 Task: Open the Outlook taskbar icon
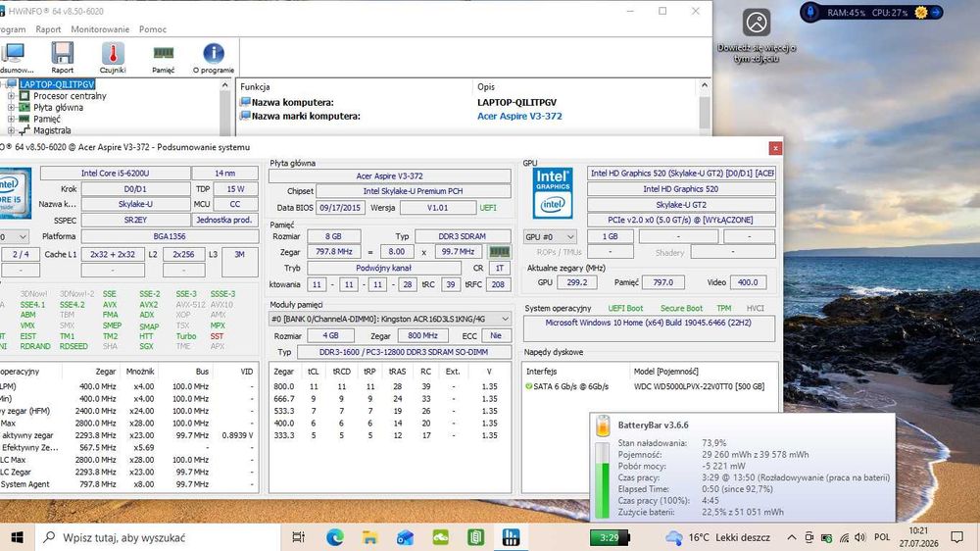pyautogui.click(x=405, y=537)
